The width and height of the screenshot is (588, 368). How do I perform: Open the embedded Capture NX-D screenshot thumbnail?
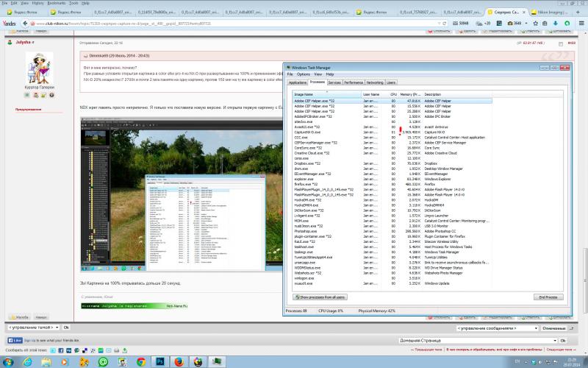click(x=182, y=194)
